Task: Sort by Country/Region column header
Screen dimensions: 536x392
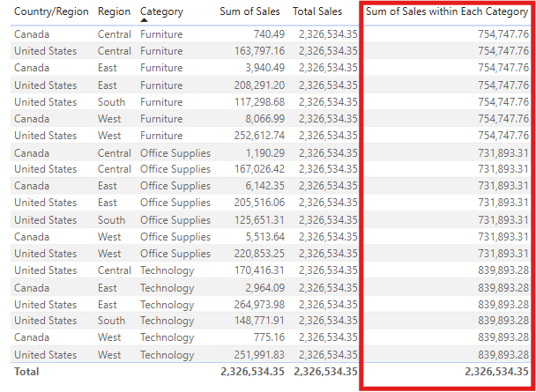Action: [x=51, y=11]
